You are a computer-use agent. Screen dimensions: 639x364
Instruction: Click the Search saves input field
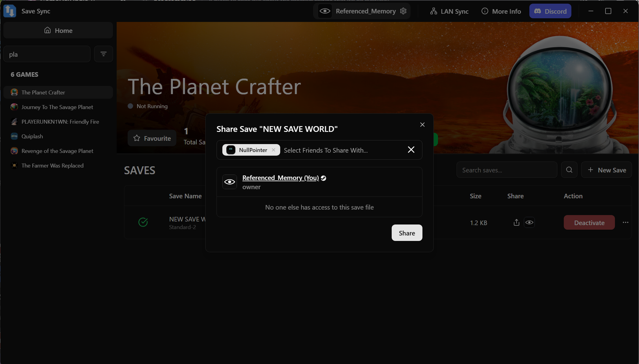[507, 170]
